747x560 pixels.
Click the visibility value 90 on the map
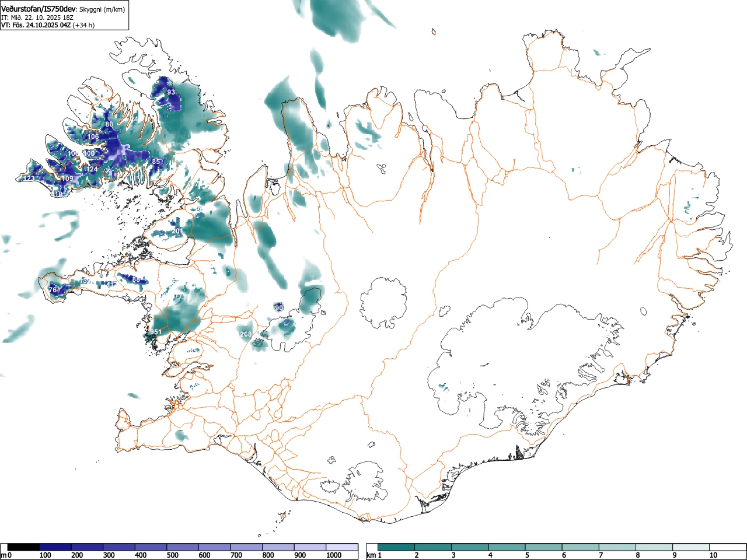(x=279, y=307)
